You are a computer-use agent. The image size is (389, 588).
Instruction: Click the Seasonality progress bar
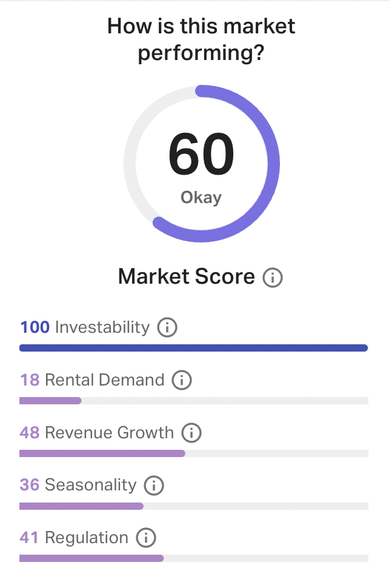(x=193, y=506)
